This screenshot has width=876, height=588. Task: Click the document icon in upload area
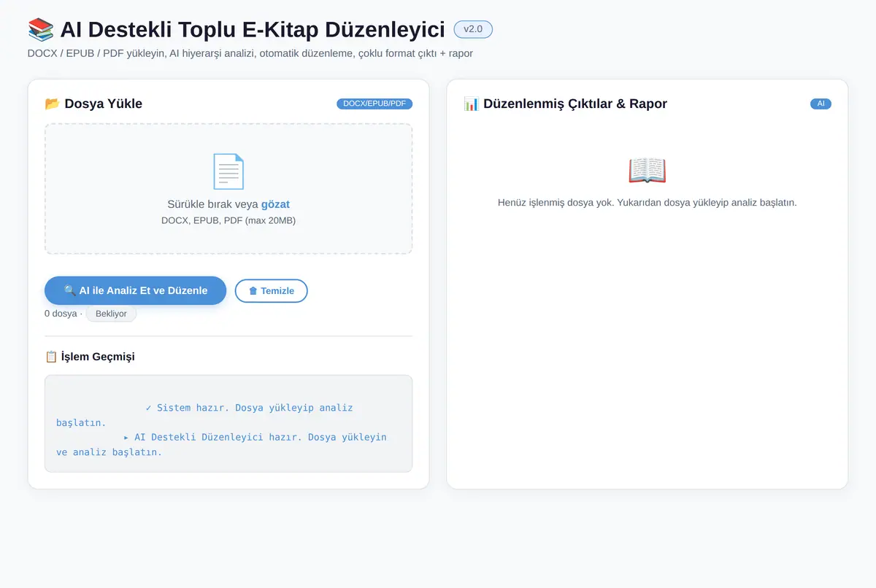tap(228, 171)
